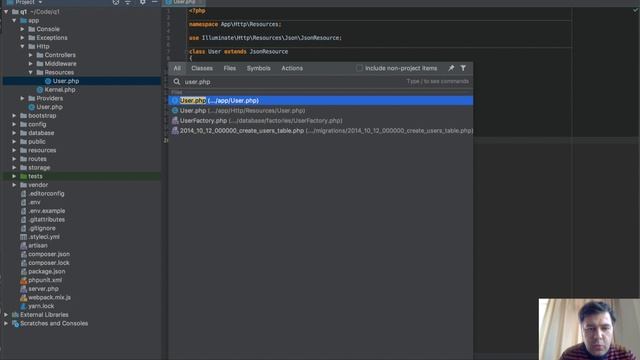Image resolution: width=640 pixels, height=360 pixels.
Task: Click the JsonResource class name in editor
Action: pyautogui.click(x=269, y=51)
